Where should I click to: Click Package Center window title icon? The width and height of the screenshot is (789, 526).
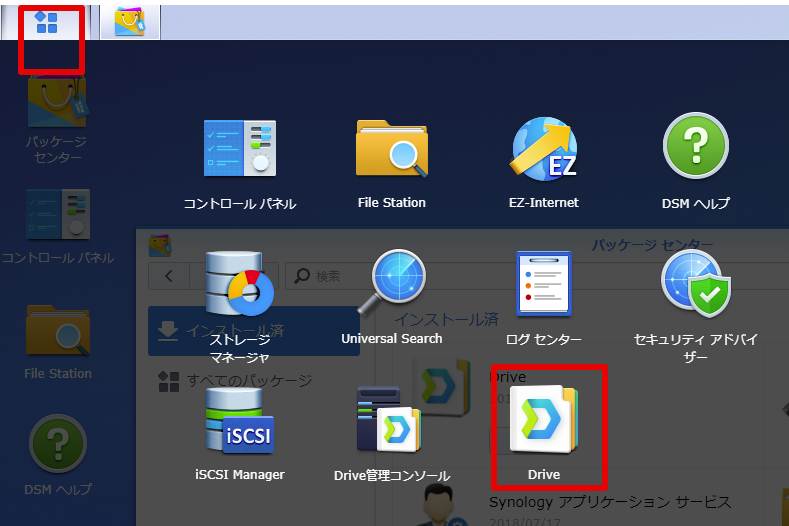(x=160, y=245)
